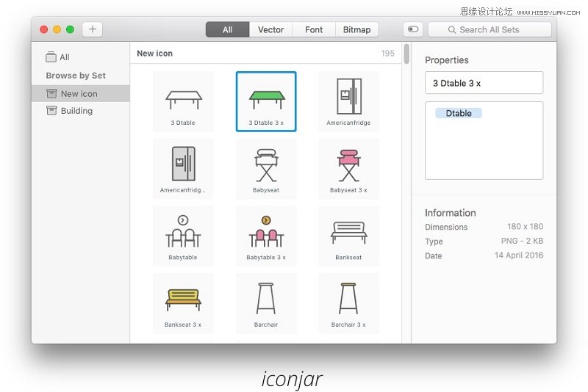Select the green 3 Dtable 3 x icon
This screenshot has width=588, height=392.
coord(265,99)
